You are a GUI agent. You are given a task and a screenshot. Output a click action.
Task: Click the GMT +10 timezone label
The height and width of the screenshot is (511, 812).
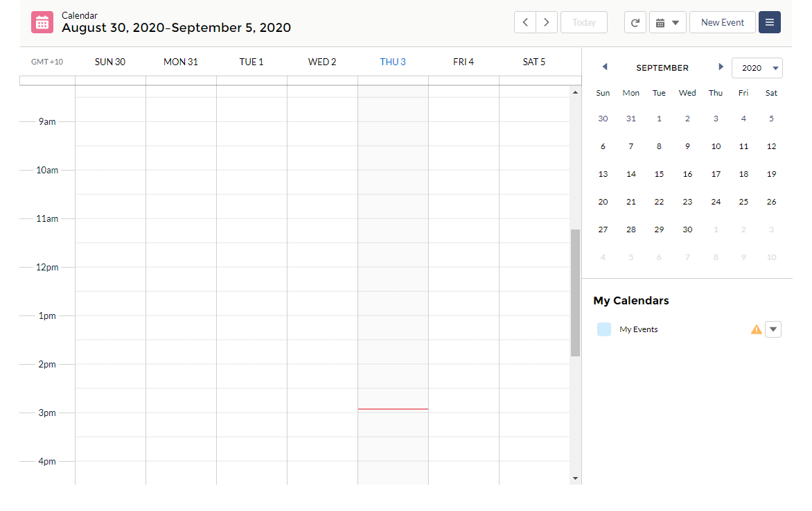point(46,61)
